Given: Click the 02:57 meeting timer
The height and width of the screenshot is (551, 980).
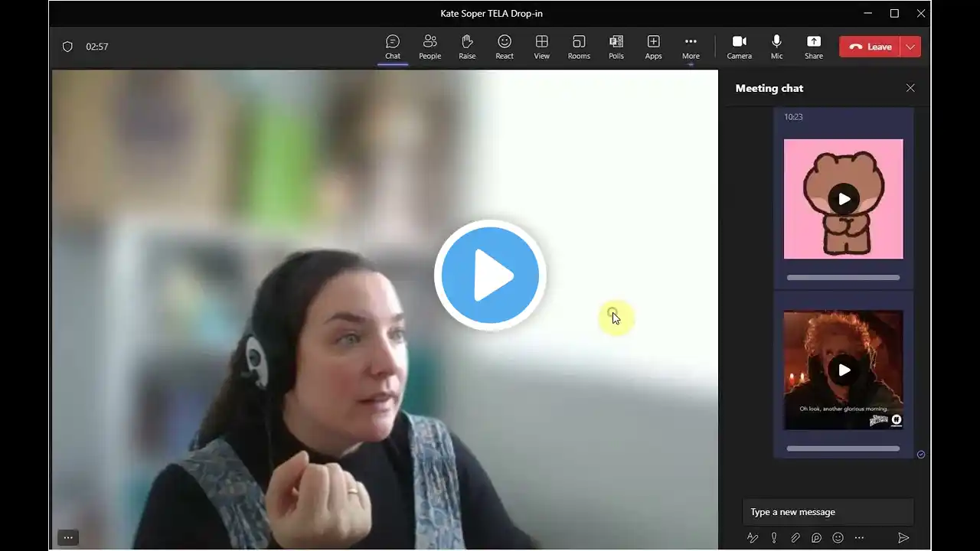Looking at the screenshot, I should pos(97,47).
